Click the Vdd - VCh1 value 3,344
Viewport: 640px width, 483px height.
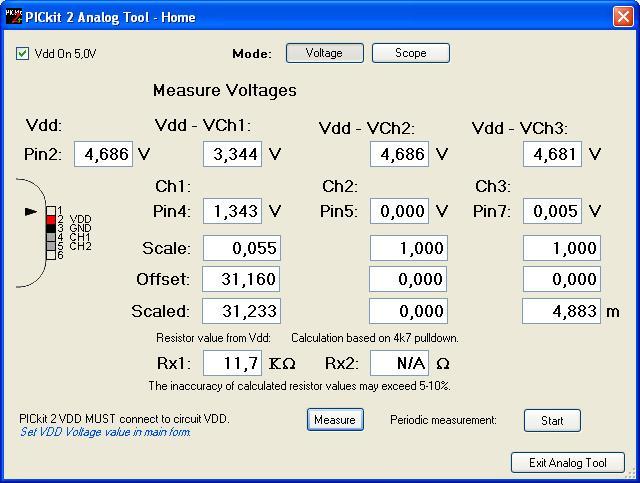232,154
